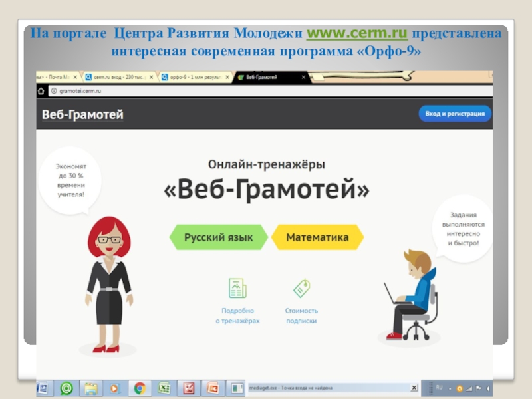Click the 'mediaget.exe - Точка входа не найдена' taskbar item
The width and height of the screenshot is (532, 399).
(333, 388)
